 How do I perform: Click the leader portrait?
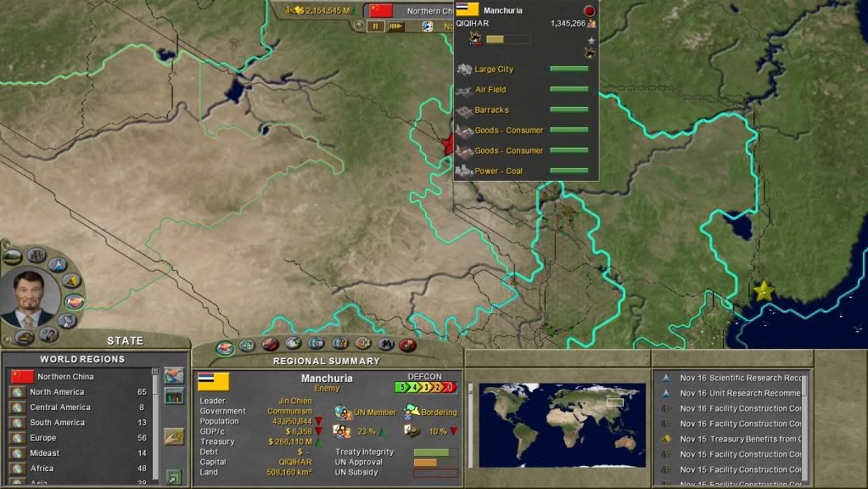coord(30,299)
